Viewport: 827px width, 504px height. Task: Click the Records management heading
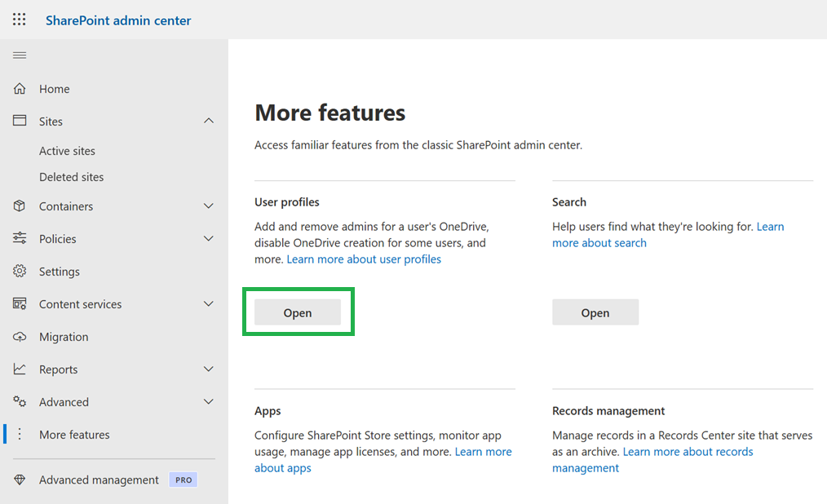(608, 411)
